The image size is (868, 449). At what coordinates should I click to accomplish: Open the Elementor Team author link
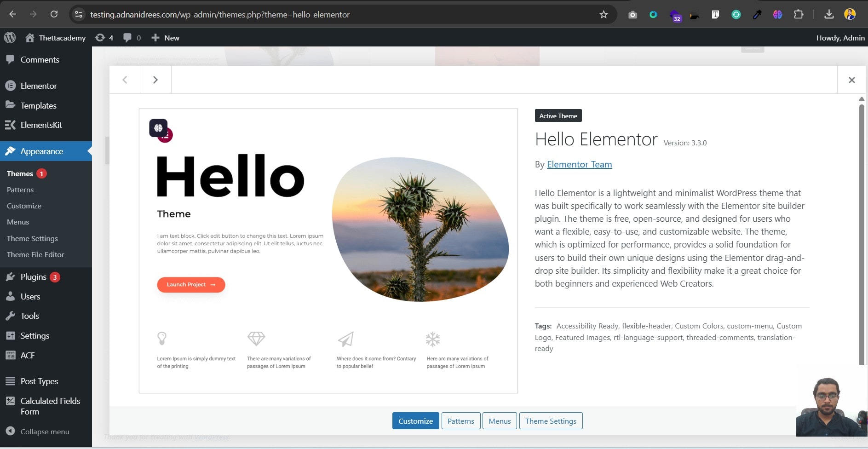tap(579, 164)
